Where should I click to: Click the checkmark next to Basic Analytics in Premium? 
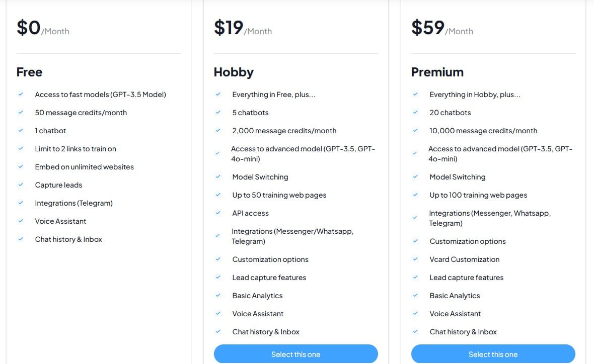(x=415, y=296)
